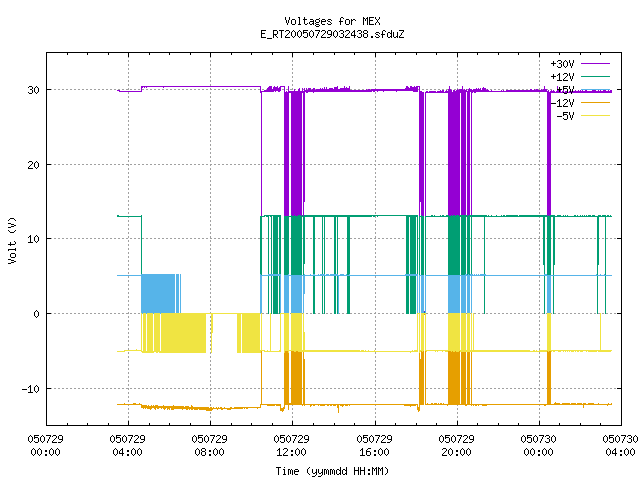The image size is (640, 480).
Task: Select the filename text E_RT20050729032438.sfduZ
Action: click(332, 34)
